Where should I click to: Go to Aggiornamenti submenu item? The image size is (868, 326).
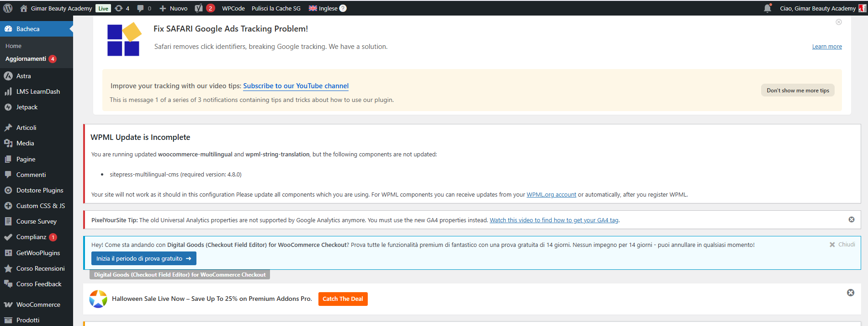click(x=26, y=59)
